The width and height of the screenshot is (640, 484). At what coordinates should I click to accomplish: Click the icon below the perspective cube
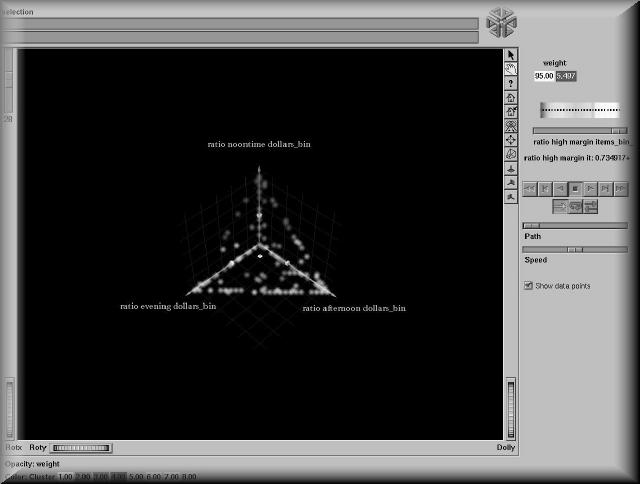(511, 169)
